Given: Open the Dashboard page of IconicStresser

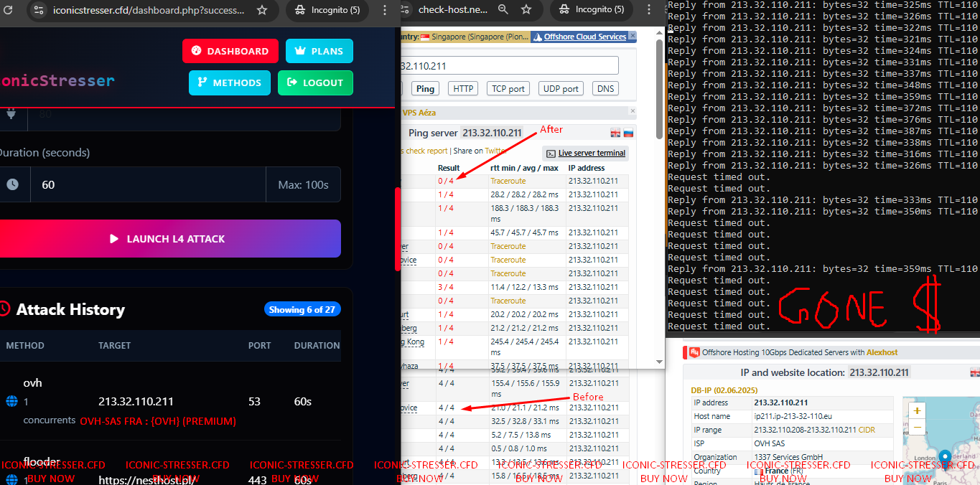Looking at the screenshot, I should (x=230, y=51).
